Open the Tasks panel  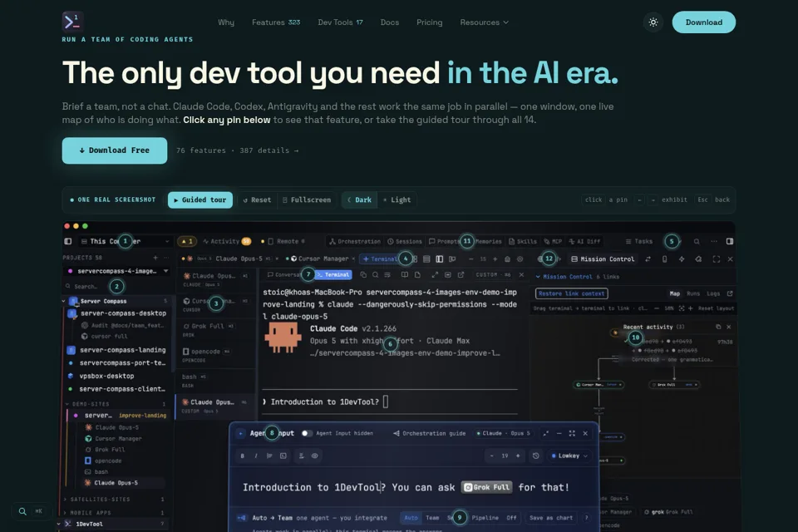click(x=639, y=241)
